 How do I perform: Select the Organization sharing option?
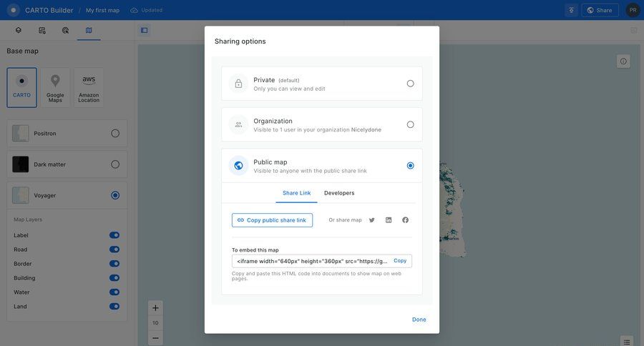[x=321, y=125]
